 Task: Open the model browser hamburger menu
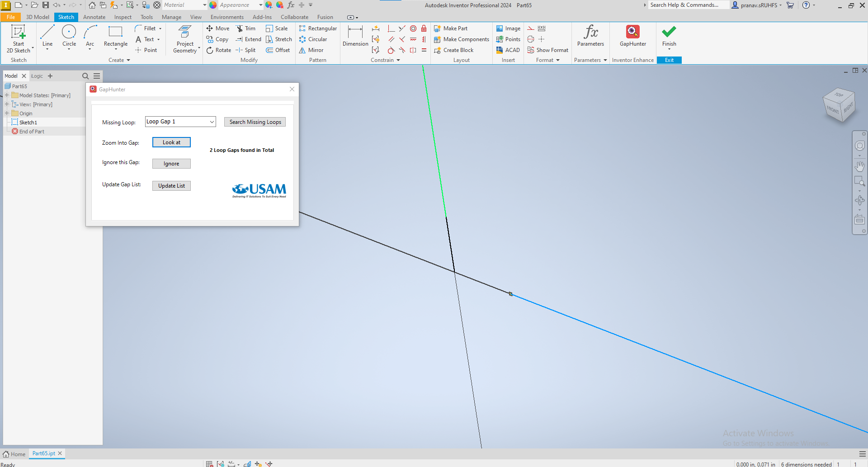[x=97, y=76]
